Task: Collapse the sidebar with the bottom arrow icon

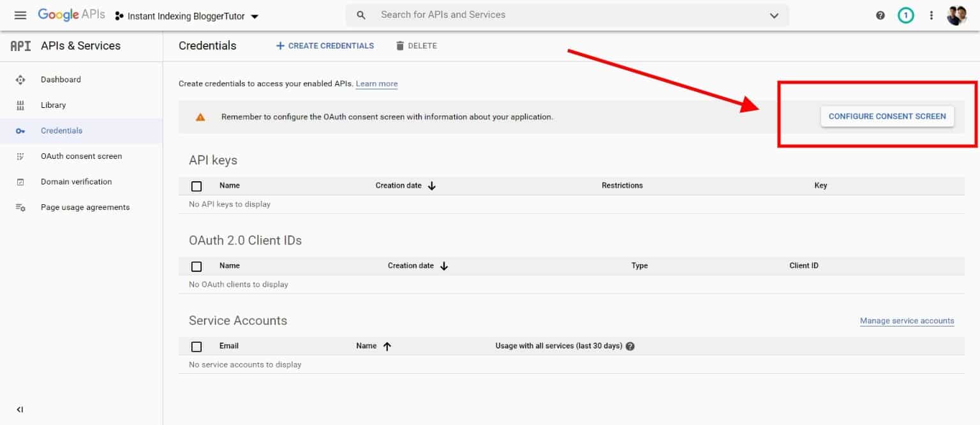Action: tap(20, 410)
